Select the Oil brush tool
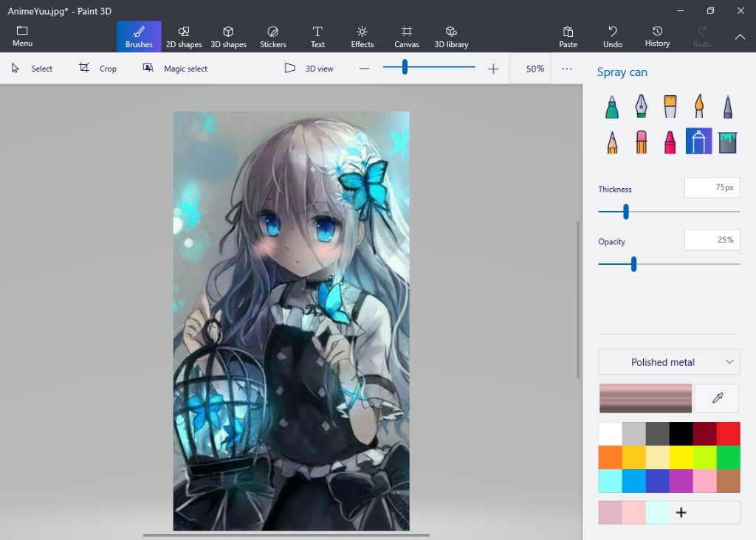The height and width of the screenshot is (540, 756). pos(670,106)
